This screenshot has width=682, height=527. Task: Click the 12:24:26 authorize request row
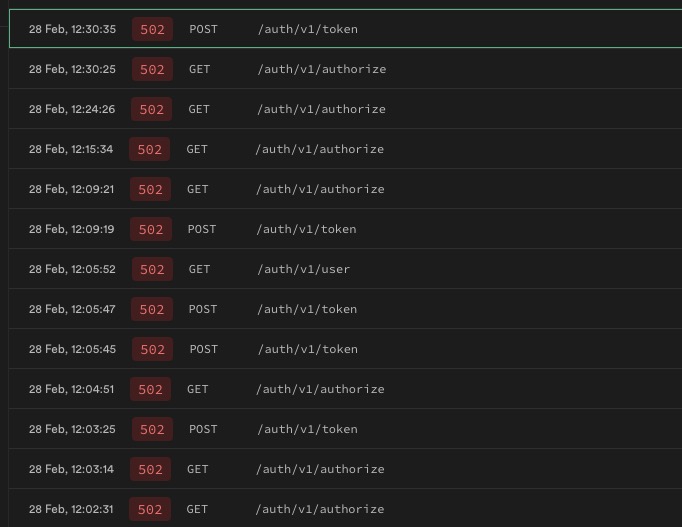pos(340,109)
